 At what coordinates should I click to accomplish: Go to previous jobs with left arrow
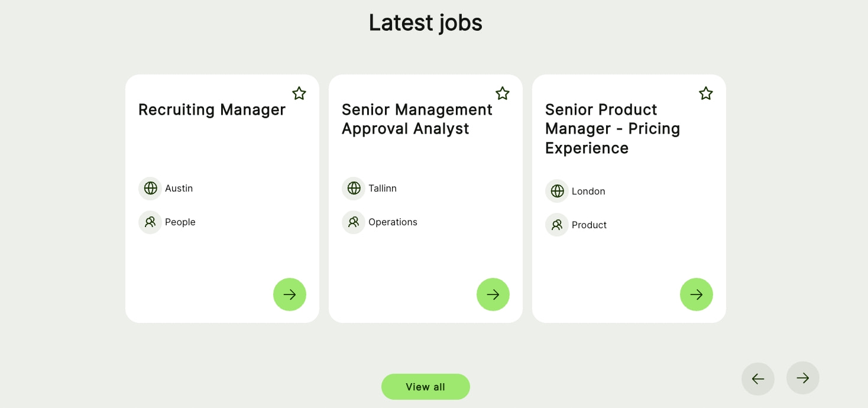tap(758, 378)
